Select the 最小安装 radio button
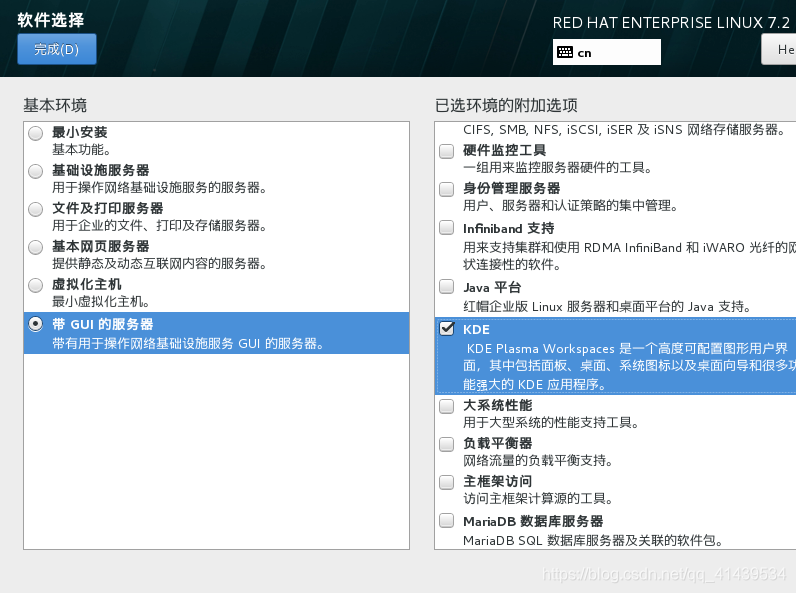This screenshot has width=796, height=593. (36, 134)
